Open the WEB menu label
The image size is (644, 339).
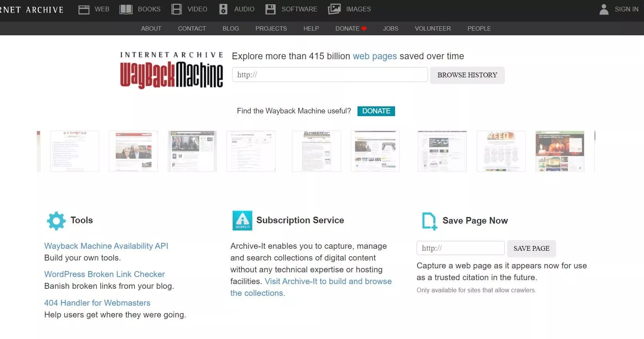(x=102, y=9)
